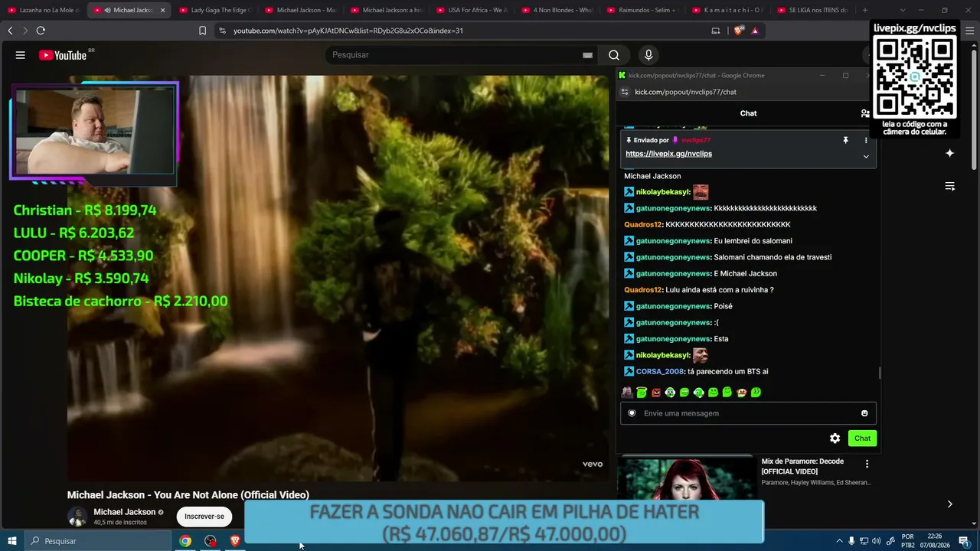Viewport: 980px width, 551px height.
Task: Open pinned message three-dot options
Action: (x=866, y=141)
